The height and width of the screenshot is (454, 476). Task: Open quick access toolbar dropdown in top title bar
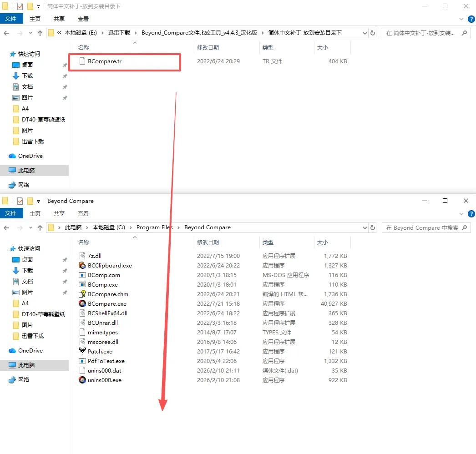pos(38,6)
